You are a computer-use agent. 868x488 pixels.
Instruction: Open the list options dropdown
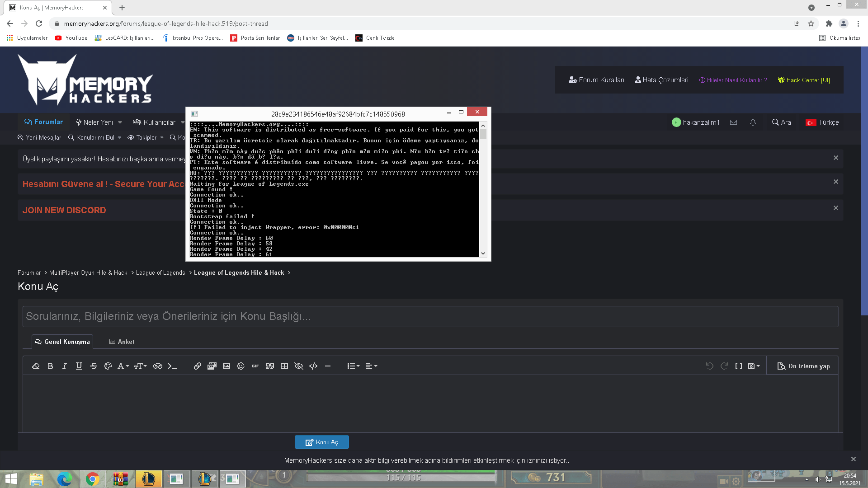(353, 366)
